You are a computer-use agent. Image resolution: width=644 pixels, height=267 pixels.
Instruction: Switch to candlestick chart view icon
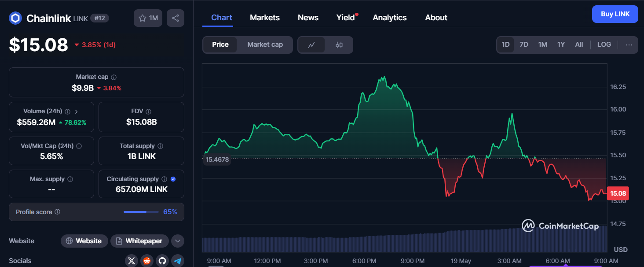(339, 44)
